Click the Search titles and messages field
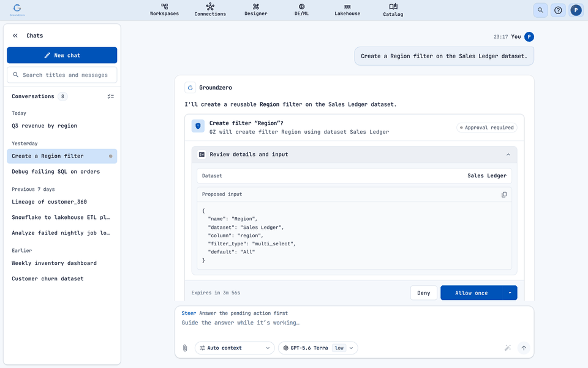 point(62,75)
